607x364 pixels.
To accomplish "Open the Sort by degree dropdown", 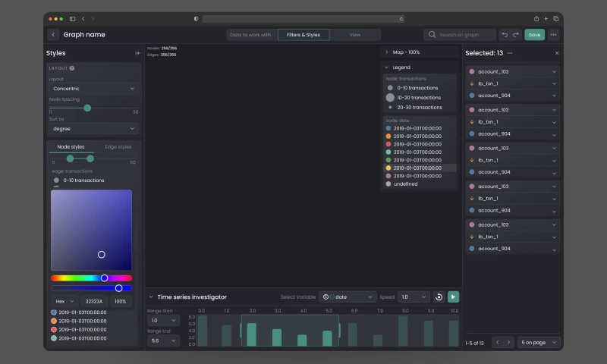I will coord(93,129).
